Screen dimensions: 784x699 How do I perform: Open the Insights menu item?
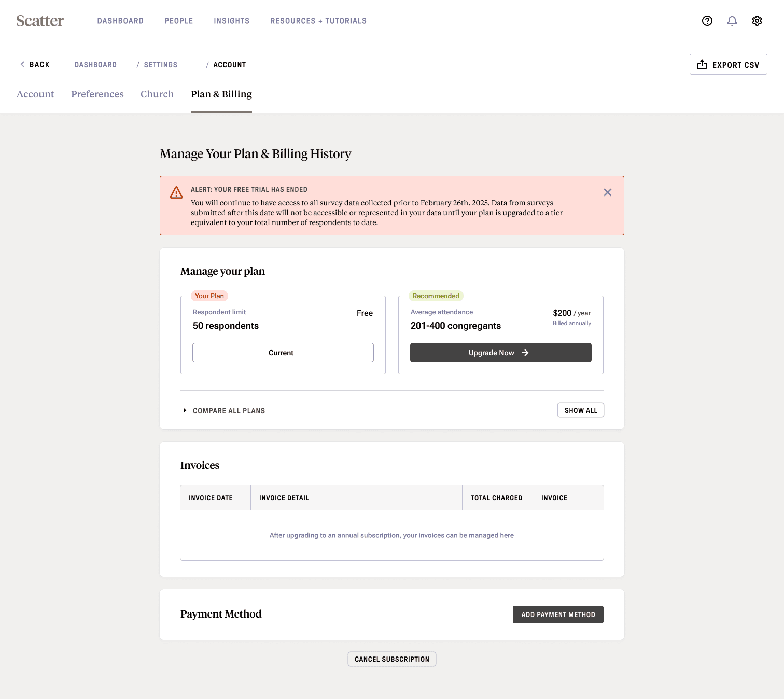232,21
